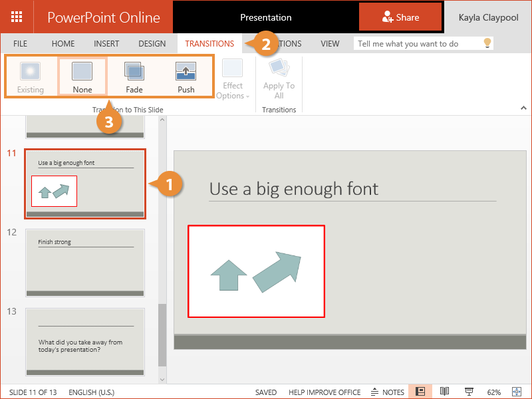532x399 pixels.
Task: Open the app launcher waffle icon
Action: (17, 17)
